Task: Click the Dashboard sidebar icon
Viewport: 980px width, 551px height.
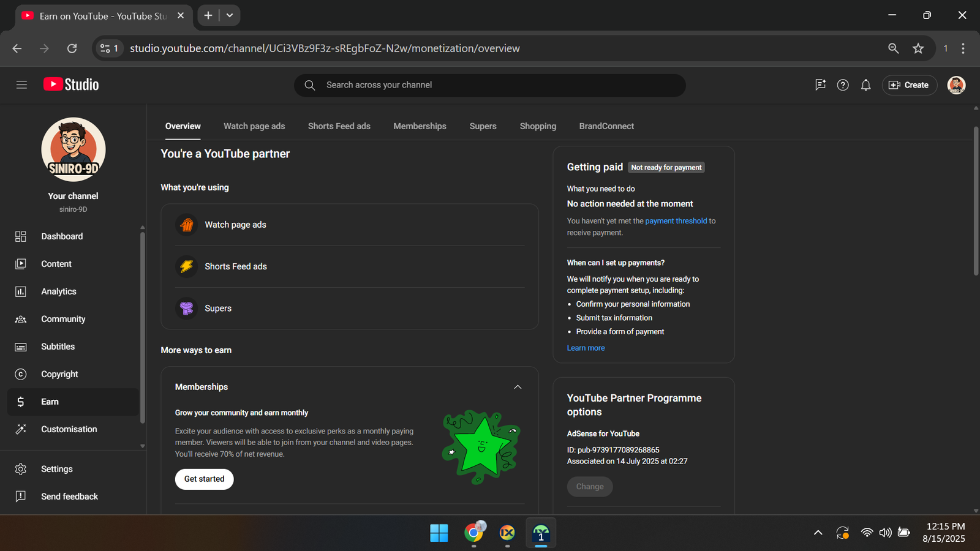Action: (21, 236)
